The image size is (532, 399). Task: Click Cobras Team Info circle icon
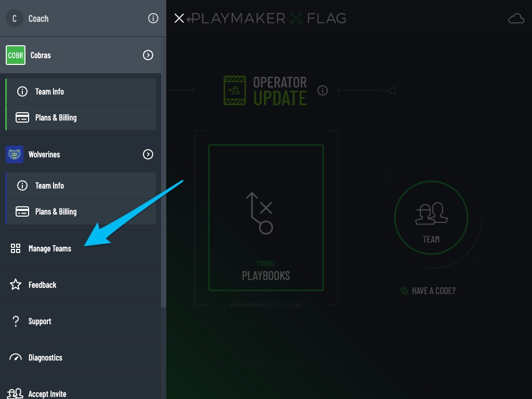22,91
